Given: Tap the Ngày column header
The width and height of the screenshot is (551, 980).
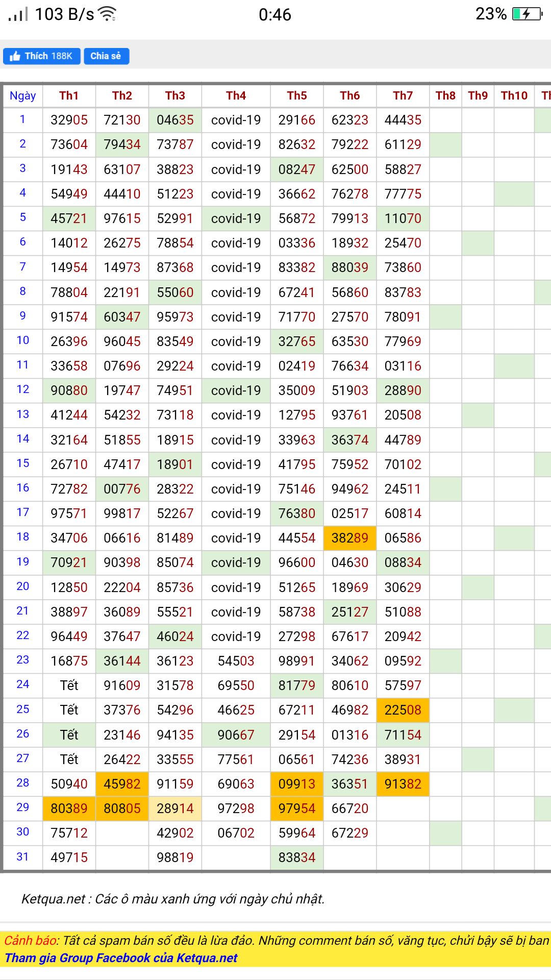Looking at the screenshot, I should [x=23, y=95].
